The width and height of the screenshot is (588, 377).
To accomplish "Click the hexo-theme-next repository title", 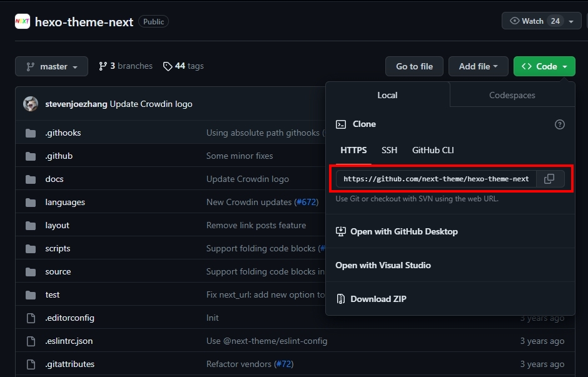I will (84, 22).
